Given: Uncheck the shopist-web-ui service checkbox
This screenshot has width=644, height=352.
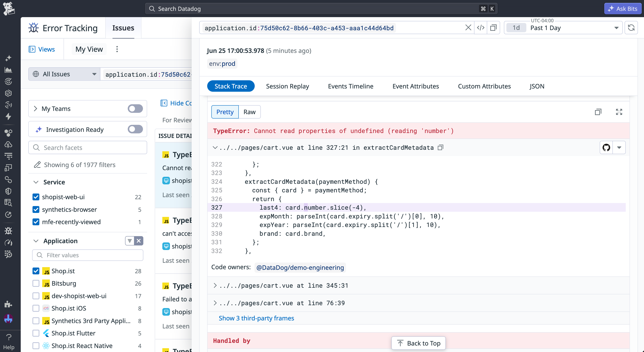Looking at the screenshot, I should [36, 197].
